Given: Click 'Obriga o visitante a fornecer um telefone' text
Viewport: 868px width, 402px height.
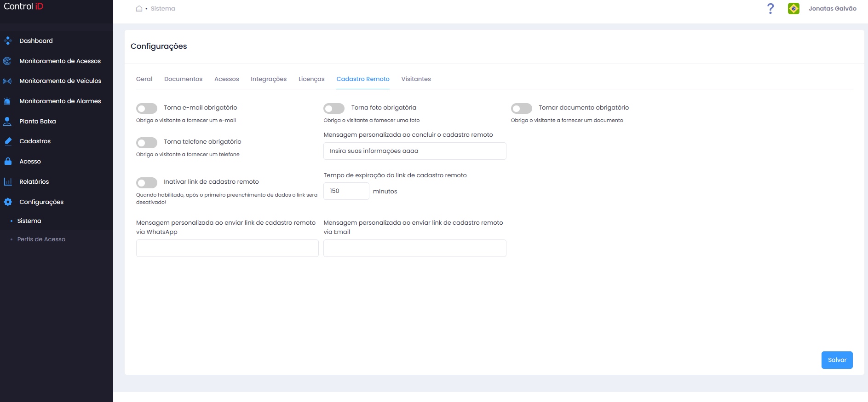Looking at the screenshot, I should pyautogui.click(x=188, y=155).
